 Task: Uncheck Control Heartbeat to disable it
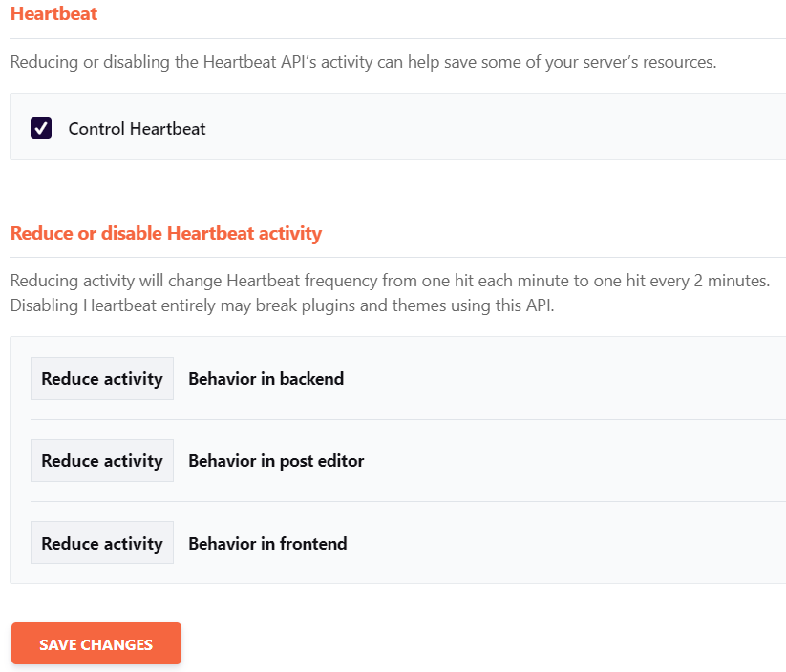click(40, 128)
